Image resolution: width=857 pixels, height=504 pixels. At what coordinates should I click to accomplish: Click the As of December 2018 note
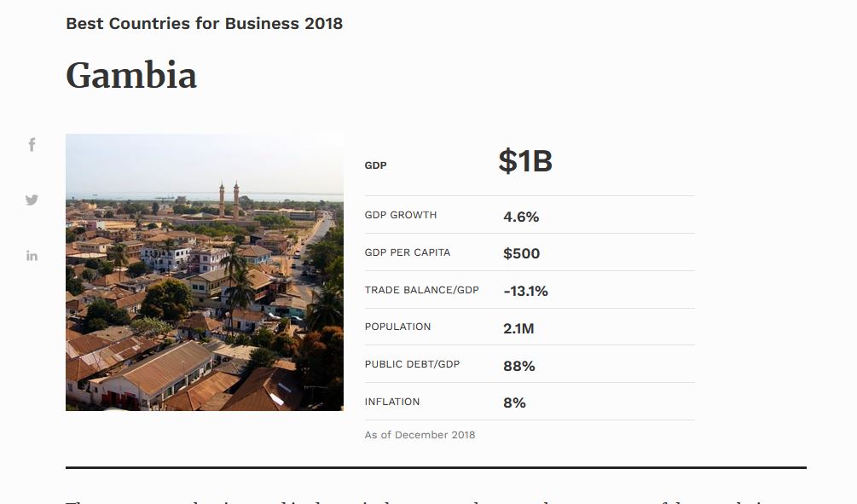(420, 435)
